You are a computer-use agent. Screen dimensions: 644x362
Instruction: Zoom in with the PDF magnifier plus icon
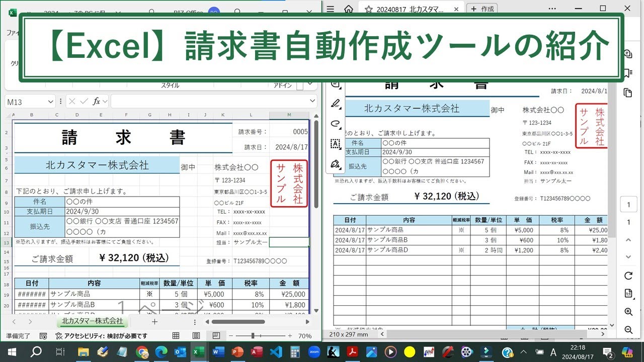(x=628, y=312)
